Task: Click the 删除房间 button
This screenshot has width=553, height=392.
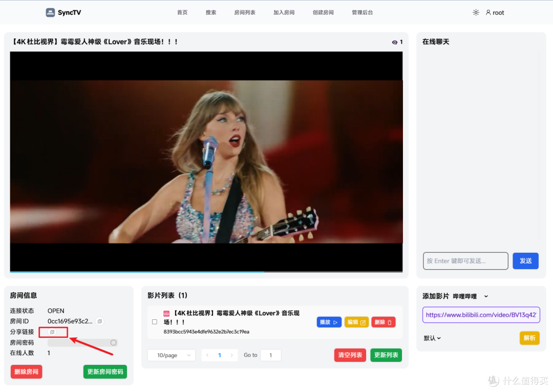Action: [x=26, y=372]
